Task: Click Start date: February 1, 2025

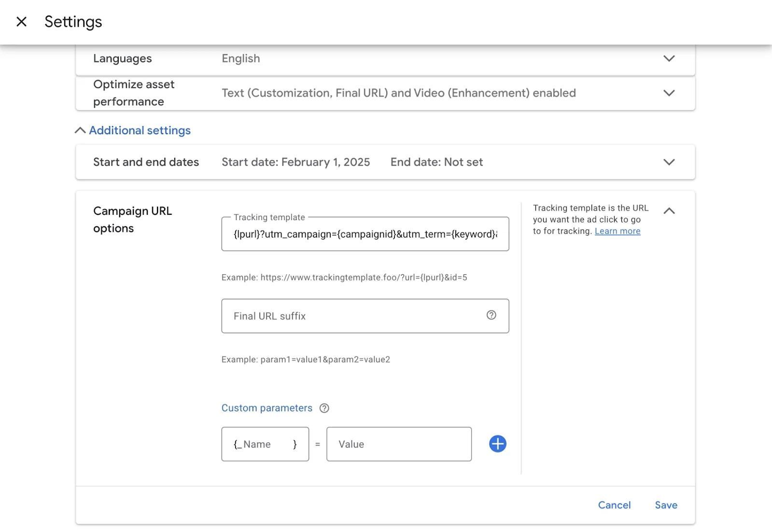Action: tap(296, 162)
